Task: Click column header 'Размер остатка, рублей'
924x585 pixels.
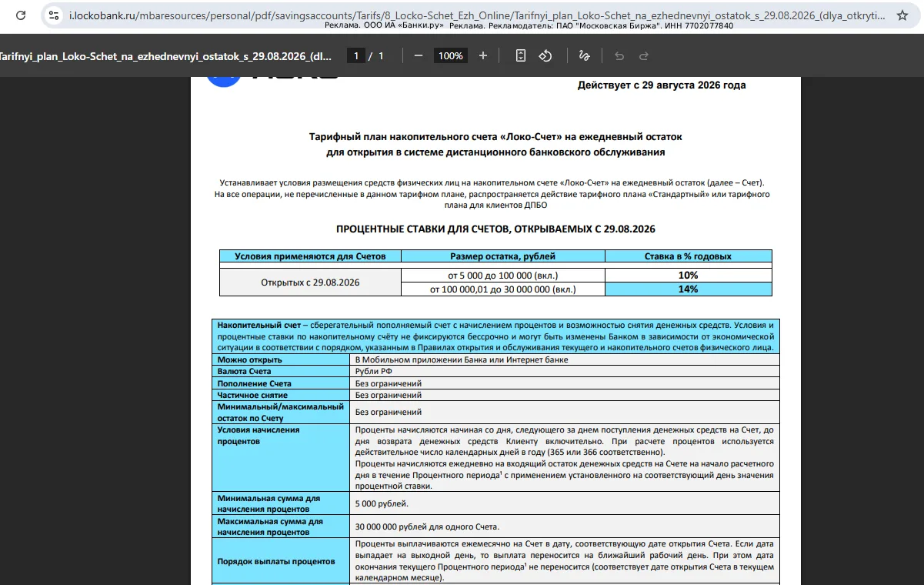Action: tap(502, 256)
